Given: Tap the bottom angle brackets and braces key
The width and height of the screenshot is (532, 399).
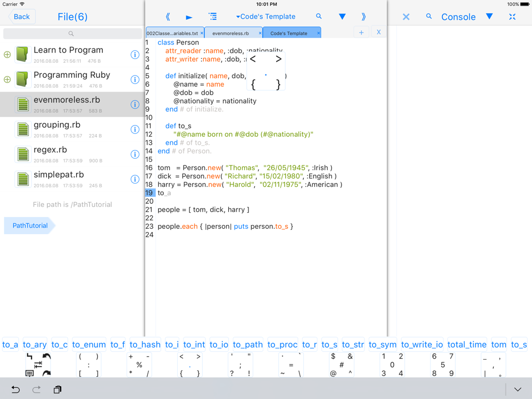Looking at the screenshot, I should tap(190, 365).
